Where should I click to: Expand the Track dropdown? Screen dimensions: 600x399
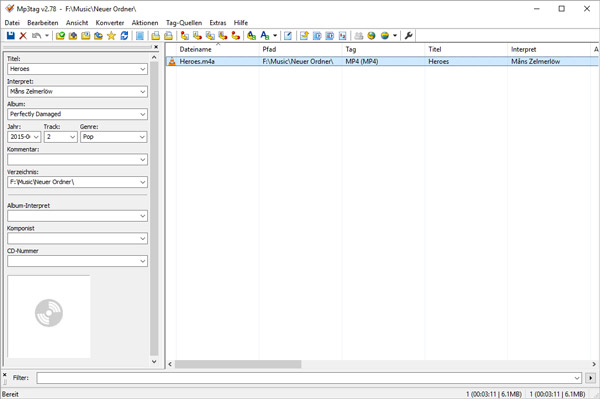click(x=72, y=137)
